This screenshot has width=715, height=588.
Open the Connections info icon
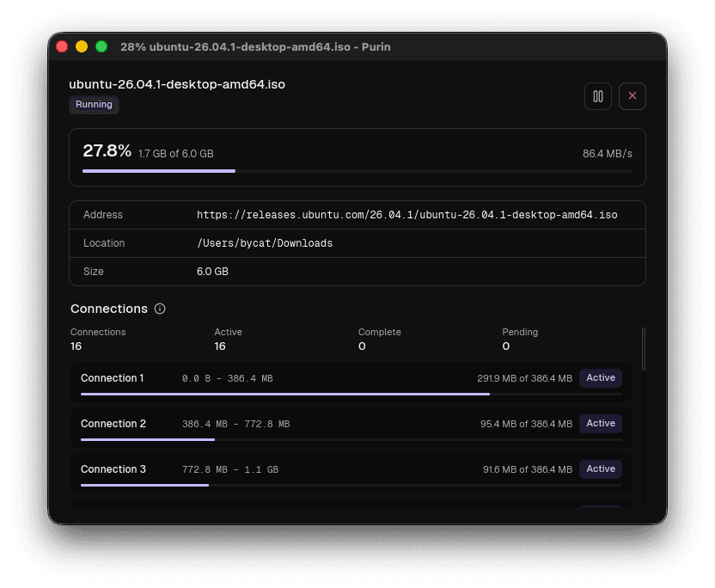160,309
